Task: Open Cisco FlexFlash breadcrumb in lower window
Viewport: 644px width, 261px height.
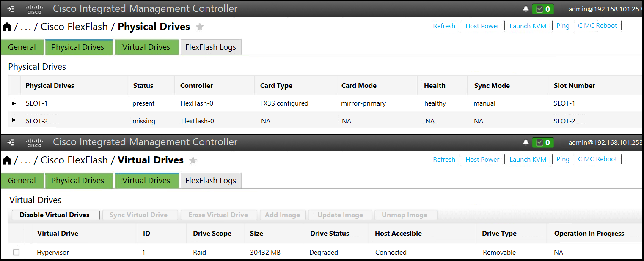Action: coord(74,160)
